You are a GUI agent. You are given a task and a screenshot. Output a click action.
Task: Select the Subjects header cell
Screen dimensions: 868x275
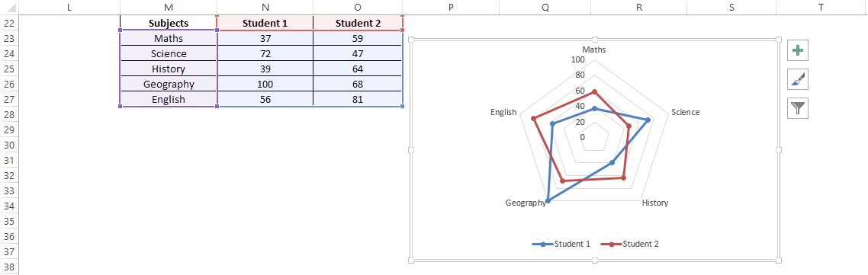tap(169, 24)
